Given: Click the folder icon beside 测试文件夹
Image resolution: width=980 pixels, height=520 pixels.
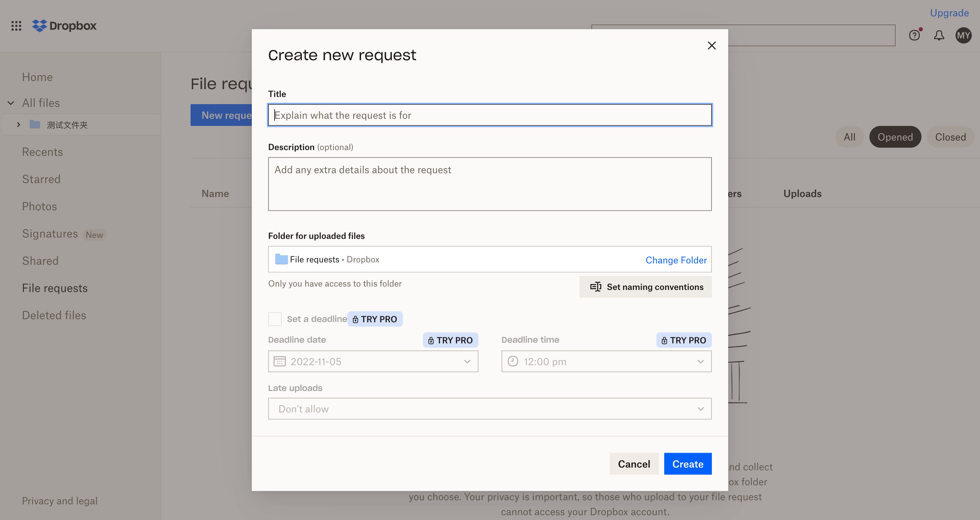Looking at the screenshot, I should (35, 125).
